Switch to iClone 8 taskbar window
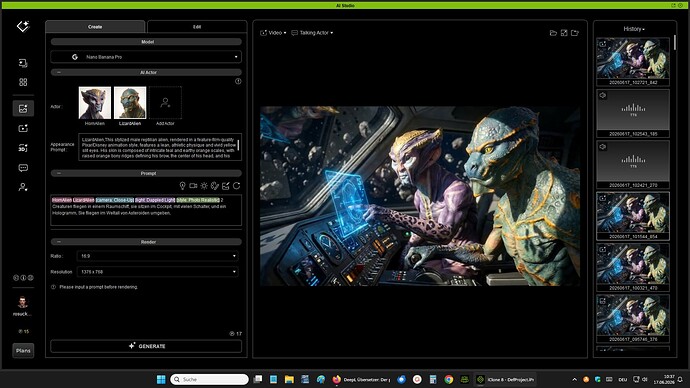690x388 pixels. (505, 379)
